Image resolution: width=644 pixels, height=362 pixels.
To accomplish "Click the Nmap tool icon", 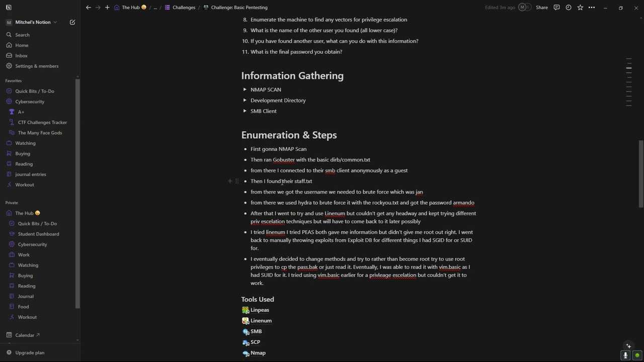I will click(246, 353).
